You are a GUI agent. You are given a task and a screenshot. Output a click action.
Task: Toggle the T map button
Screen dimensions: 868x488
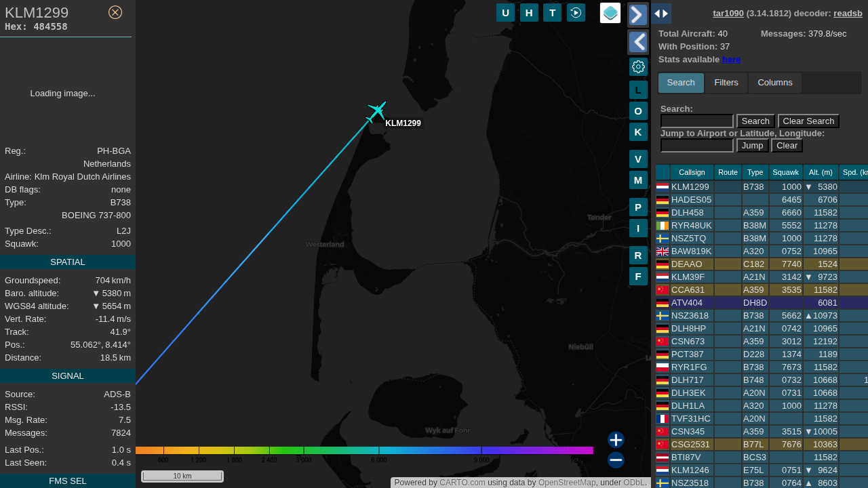[552, 12]
